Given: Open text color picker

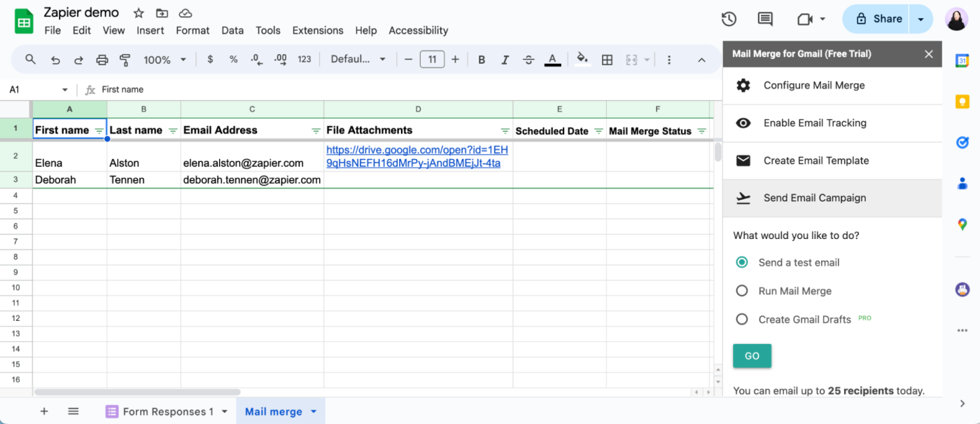Looking at the screenshot, I should (552, 60).
